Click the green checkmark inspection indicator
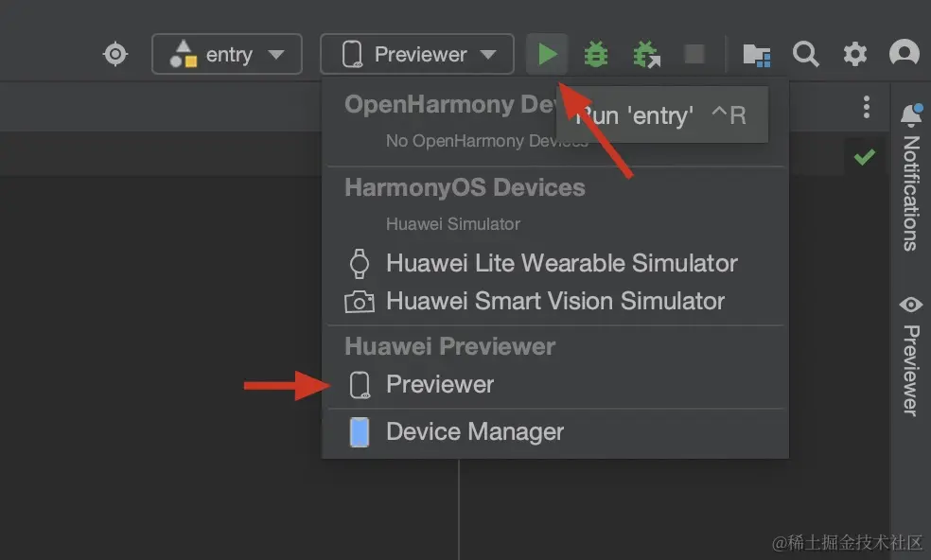 point(864,157)
